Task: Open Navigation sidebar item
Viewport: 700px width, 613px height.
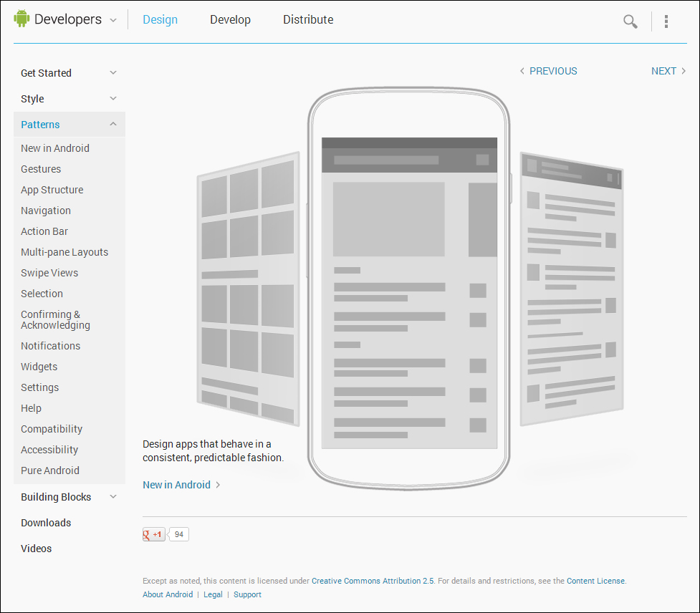Action: point(46,211)
